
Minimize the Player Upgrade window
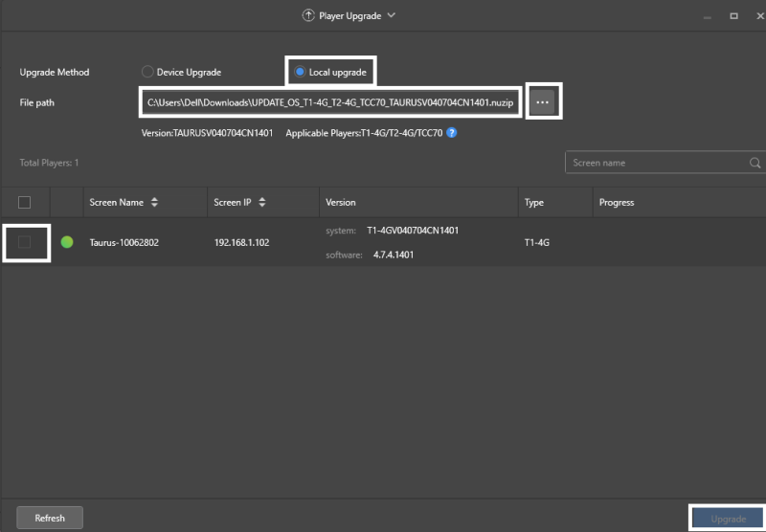click(707, 15)
